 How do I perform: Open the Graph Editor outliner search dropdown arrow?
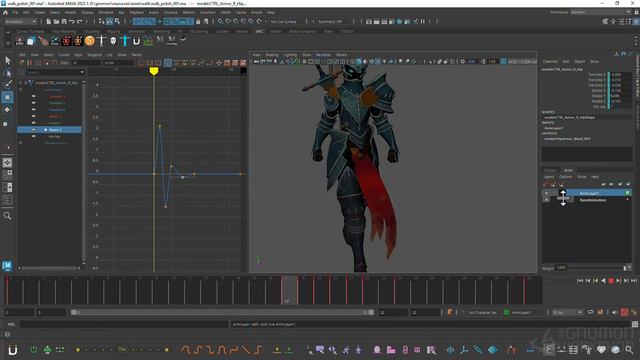coord(82,72)
